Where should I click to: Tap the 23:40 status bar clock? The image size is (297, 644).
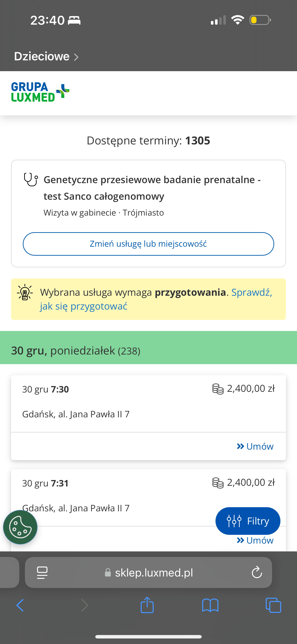pyautogui.click(x=47, y=20)
